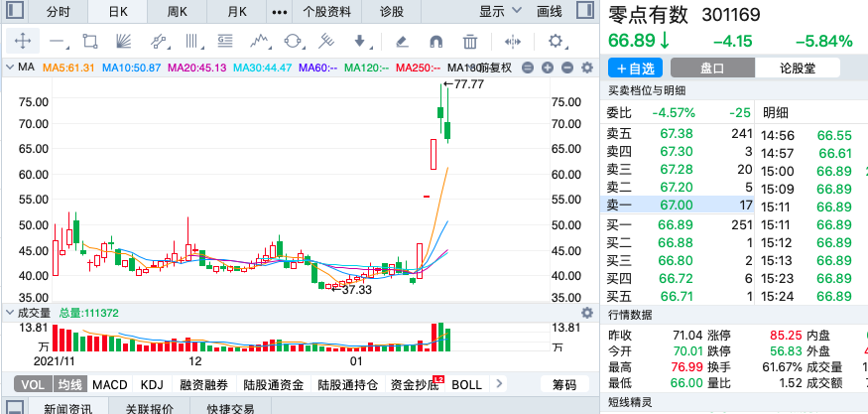Open the 前复权 price adjustment selector
This screenshot has width=868, height=414.
tap(495, 69)
